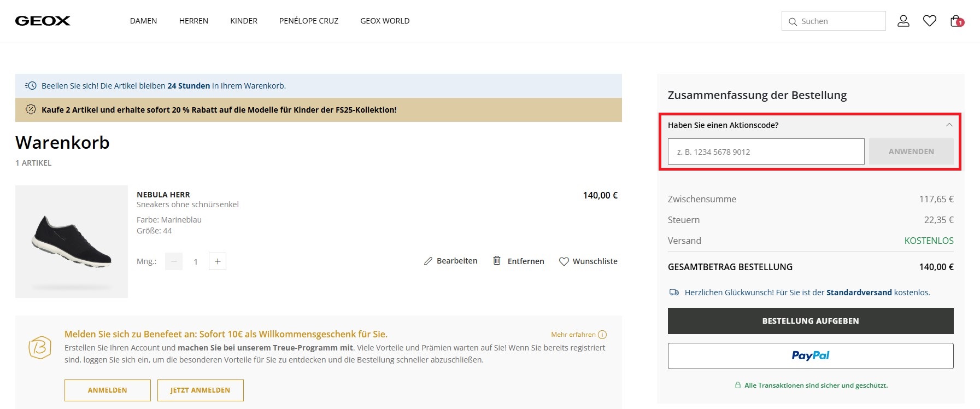Click the padlock icon by secure transactions note

pyautogui.click(x=737, y=385)
